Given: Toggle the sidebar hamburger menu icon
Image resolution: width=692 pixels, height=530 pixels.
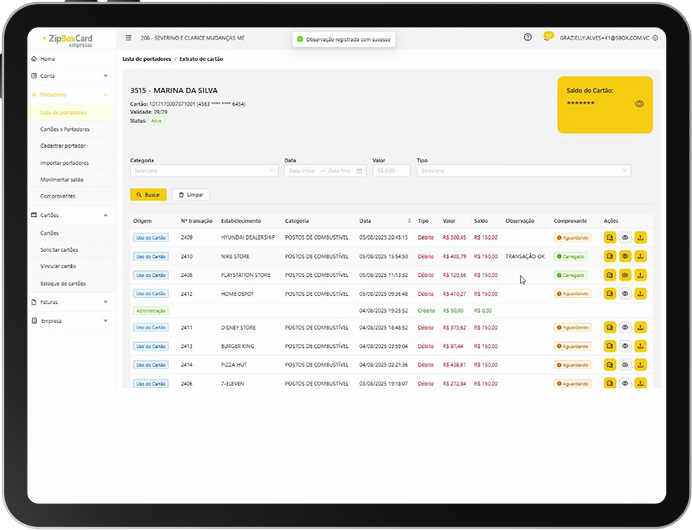Looking at the screenshot, I should (128, 38).
